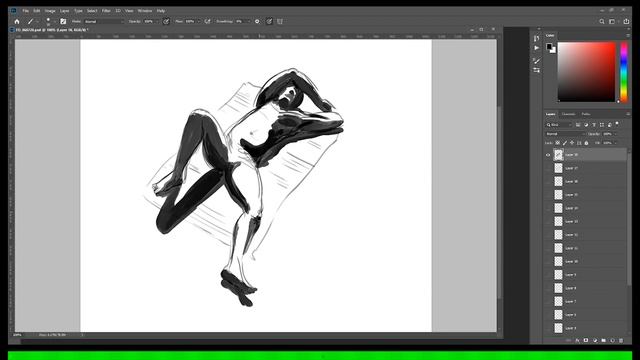Toggle lock position icon
The image size is (640, 360).
[572, 143]
